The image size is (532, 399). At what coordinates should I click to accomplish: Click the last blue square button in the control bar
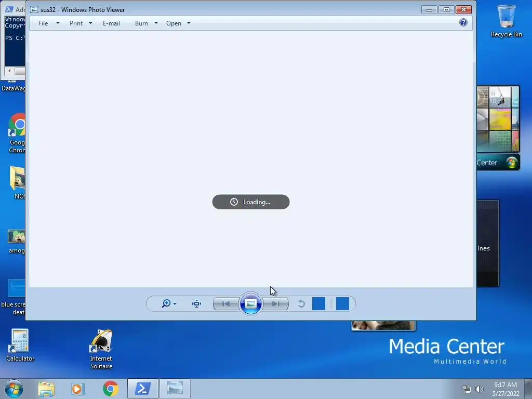342,303
